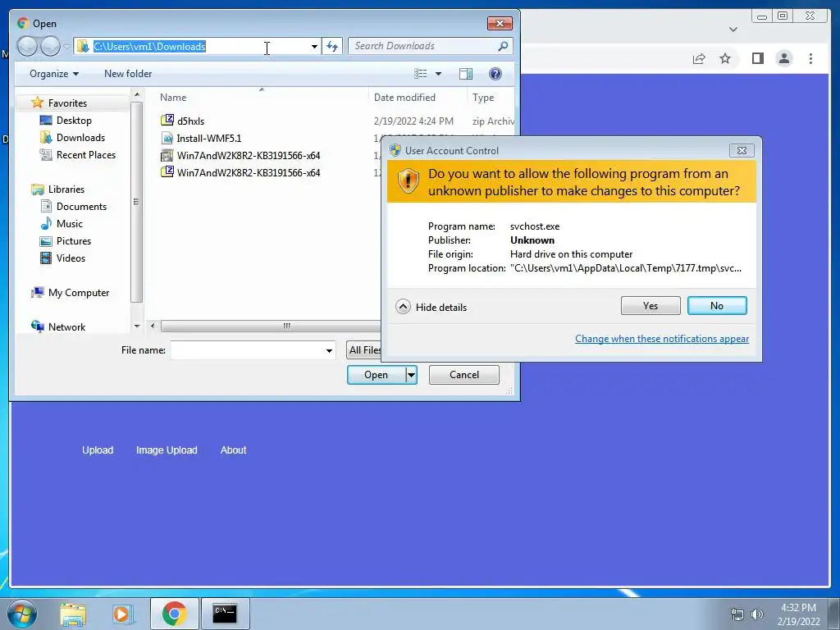Viewport: 840px width, 630px height.
Task: Click Yes in User Account Control
Action: [651, 306]
